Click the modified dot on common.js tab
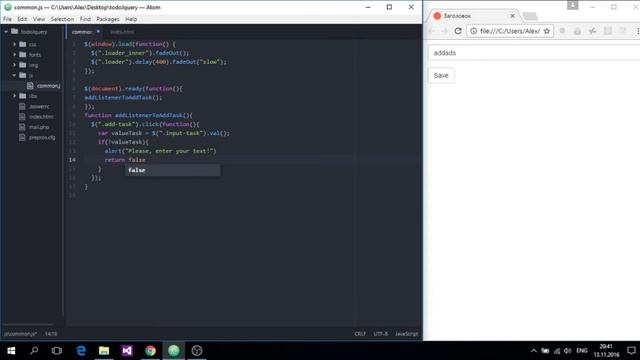Image resolution: width=640 pixels, height=360 pixels. [x=98, y=31]
